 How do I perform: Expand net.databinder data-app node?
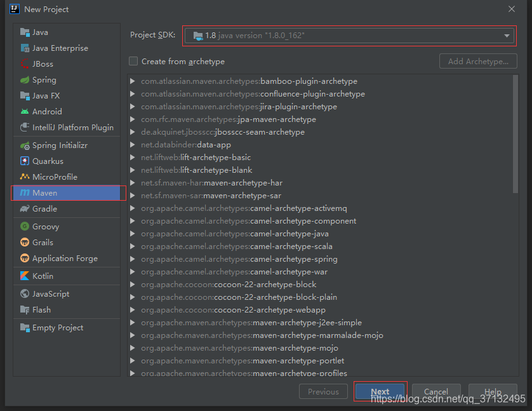[x=133, y=145]
